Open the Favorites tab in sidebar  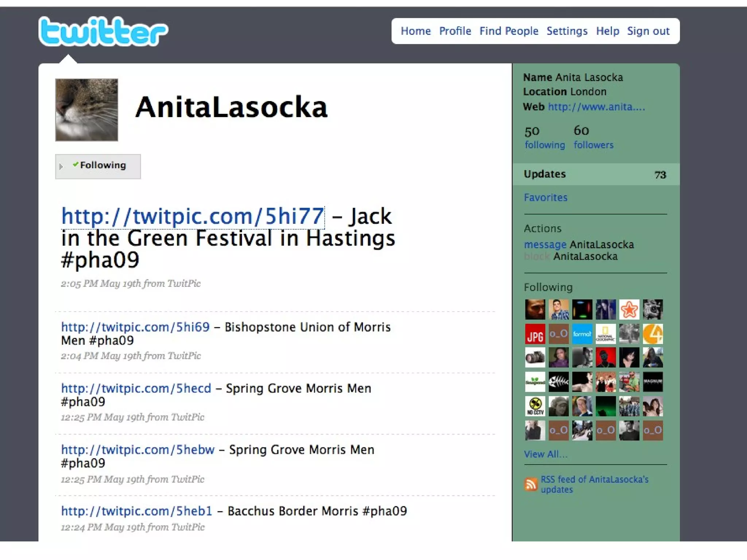point(545,198)
